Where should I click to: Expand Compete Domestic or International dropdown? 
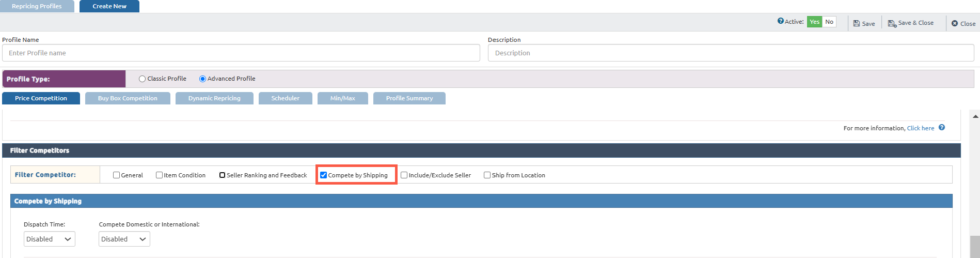tap(124, 239)
